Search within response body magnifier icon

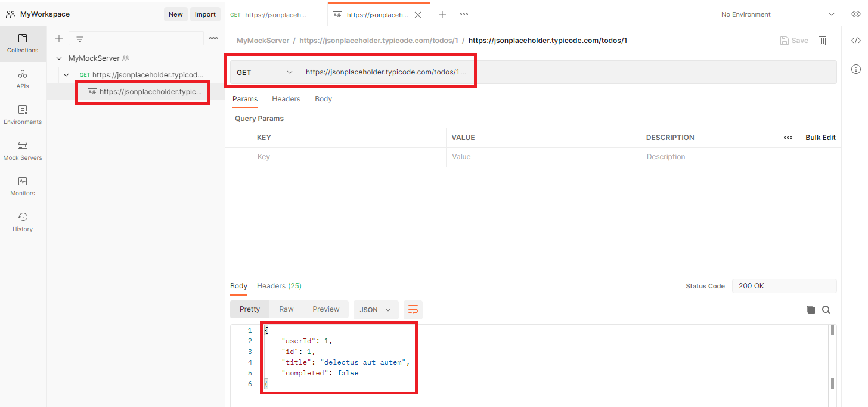click(826, 309)
